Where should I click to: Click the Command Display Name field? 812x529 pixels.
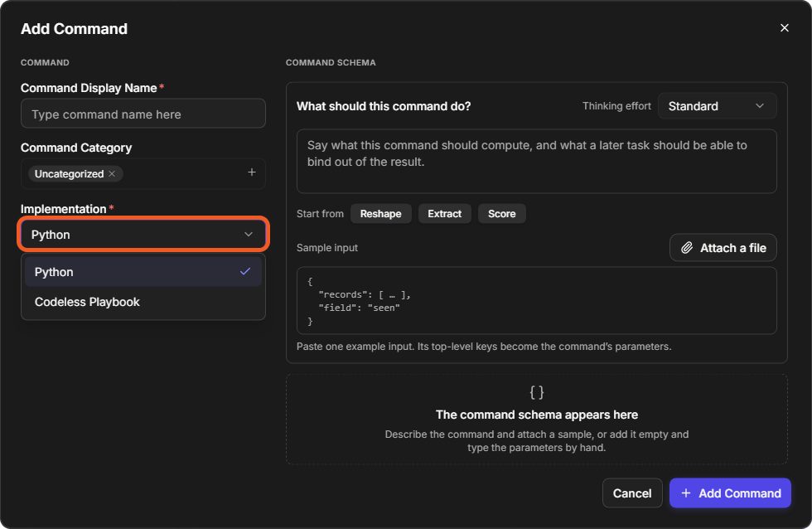pos(143,114)
